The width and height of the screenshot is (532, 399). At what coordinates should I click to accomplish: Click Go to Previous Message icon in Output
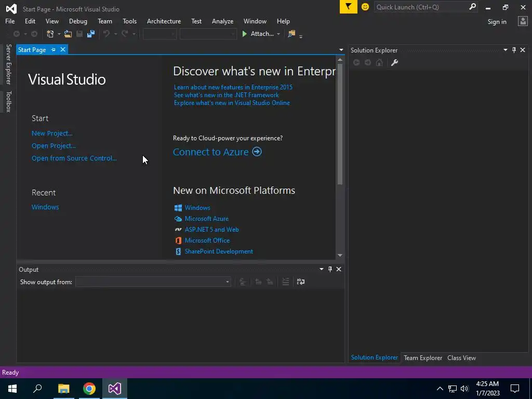[x=258, y=282]
